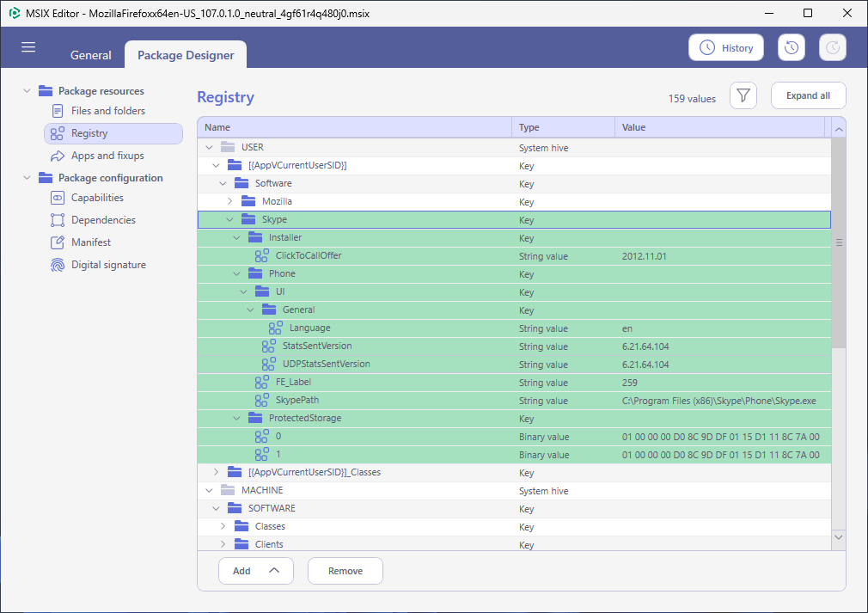Collapse the General registry key

click(250, 310)
